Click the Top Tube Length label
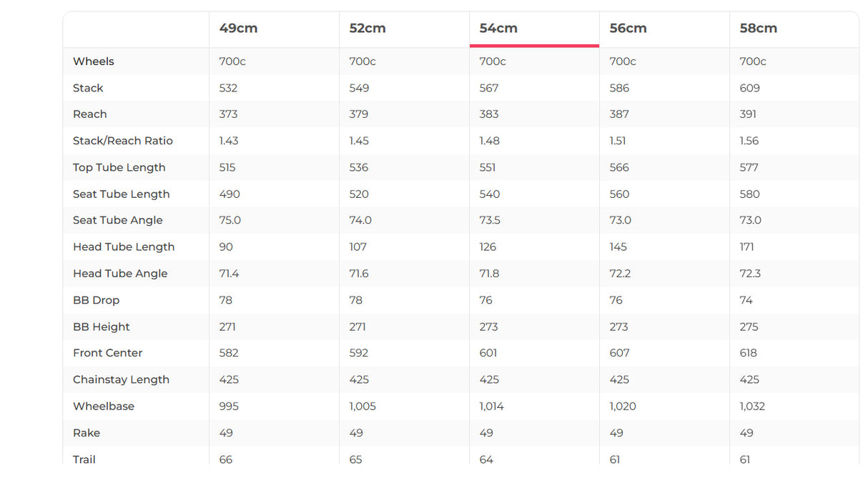The height and width of the screenshot is (488, 868). [119, 167]
